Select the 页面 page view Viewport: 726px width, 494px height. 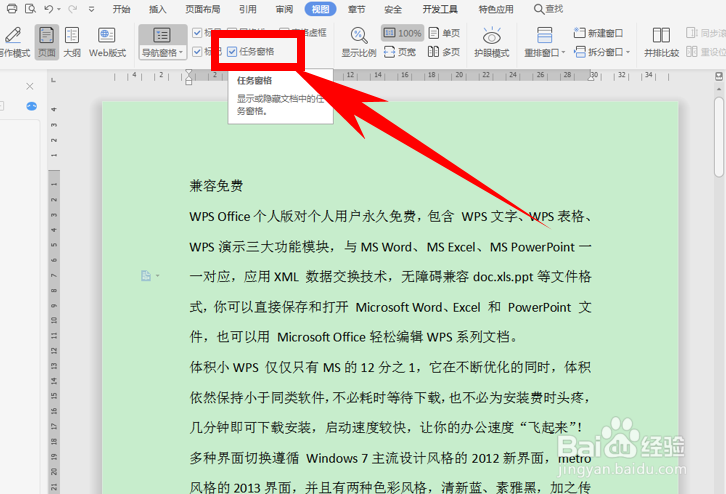[46, 42]
